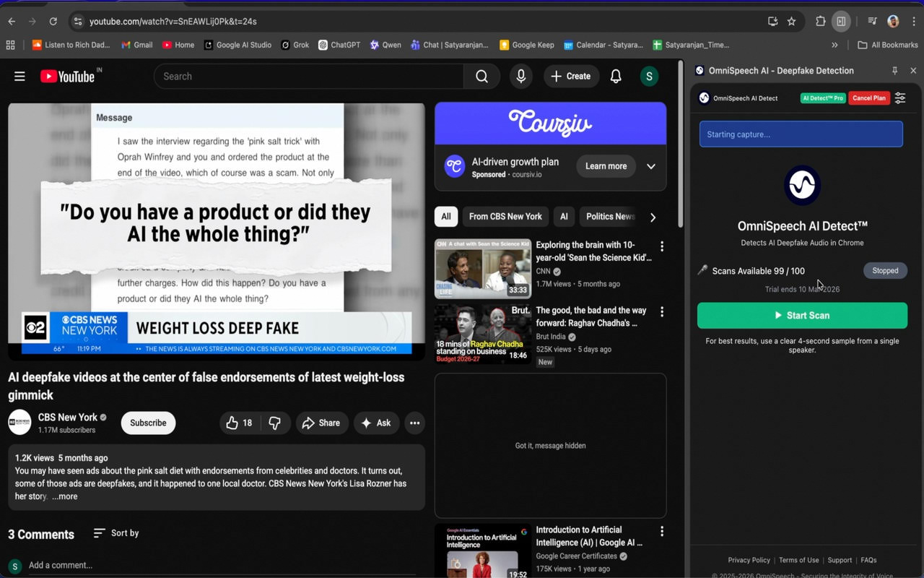Open OmniSpeech settings sliders icon
Screen dimensions: 924x578
pos(900,98)
